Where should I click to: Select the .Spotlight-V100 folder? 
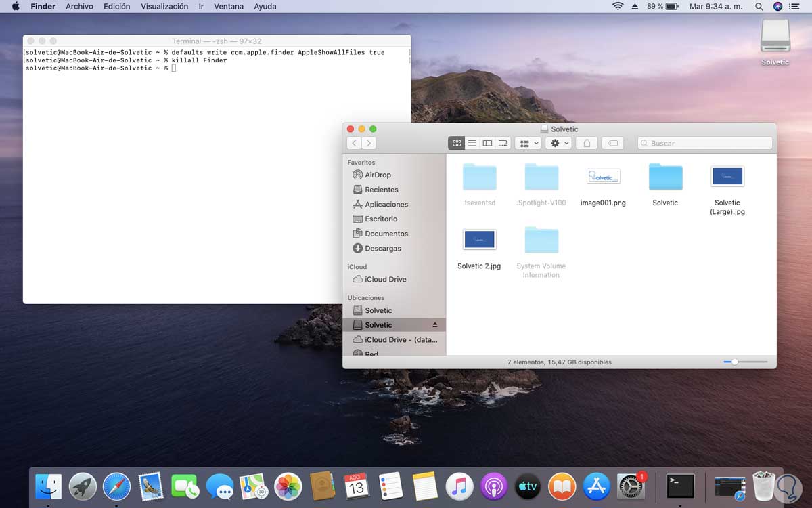coord(541,184)
